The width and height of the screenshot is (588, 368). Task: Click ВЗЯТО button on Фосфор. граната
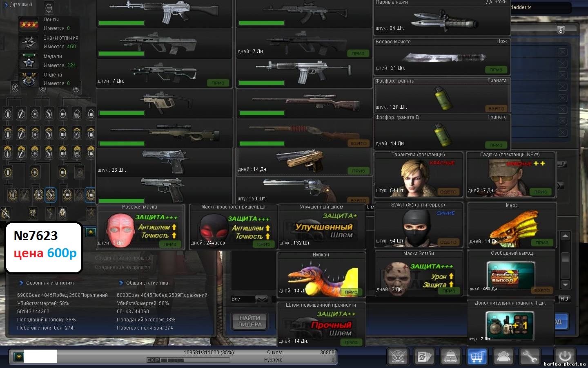coord(496,109)
